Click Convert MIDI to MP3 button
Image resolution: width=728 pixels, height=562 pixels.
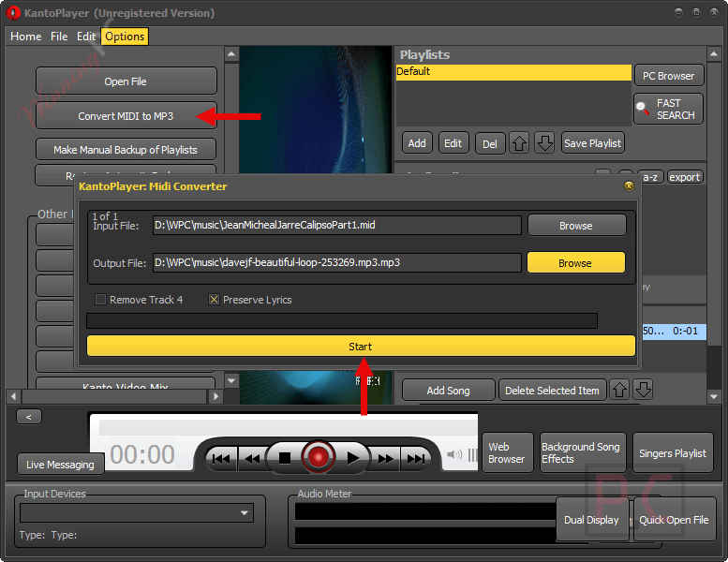coord(126,116)
